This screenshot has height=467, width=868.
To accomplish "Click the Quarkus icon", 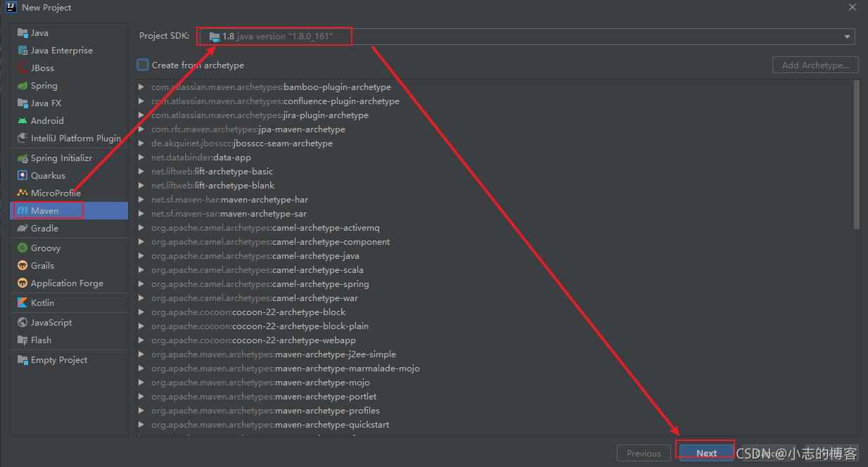I will coord(23,175).
